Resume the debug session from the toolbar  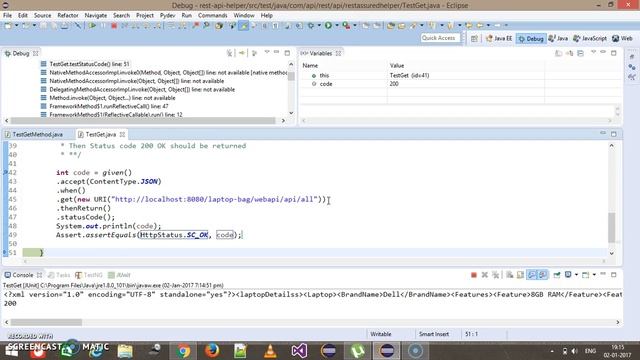[93, 25]
